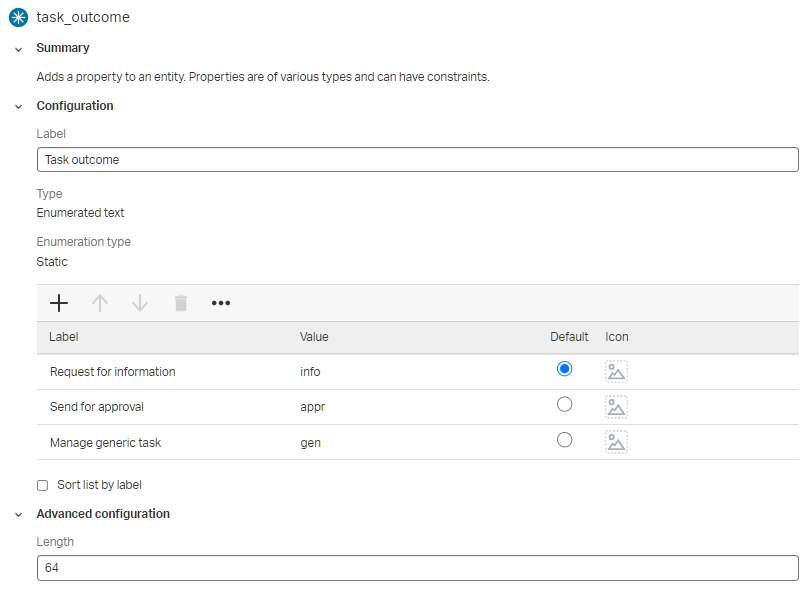Click the task_outcome asterisk property icon
This screenshot has height=591, width=807.
[x=18, y=17]
